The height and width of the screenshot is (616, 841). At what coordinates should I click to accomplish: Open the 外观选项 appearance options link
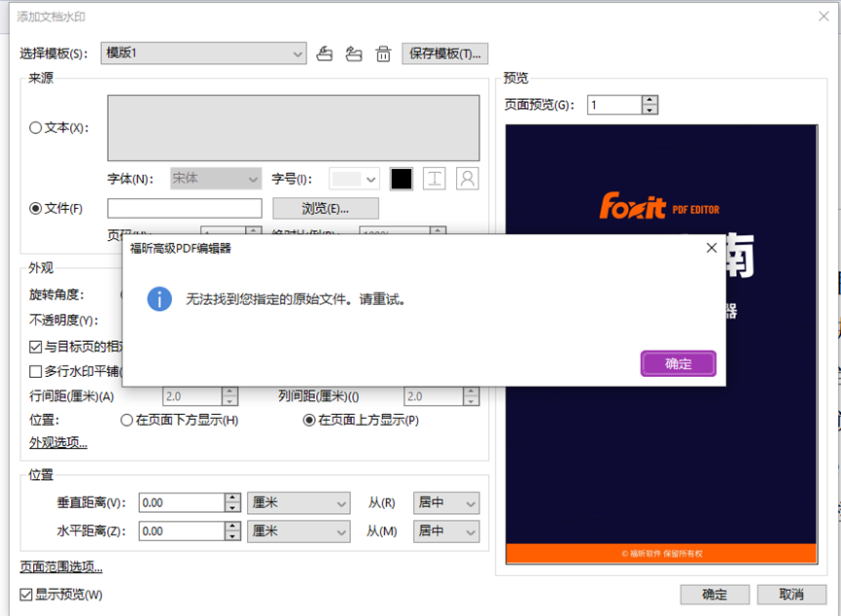58,443
